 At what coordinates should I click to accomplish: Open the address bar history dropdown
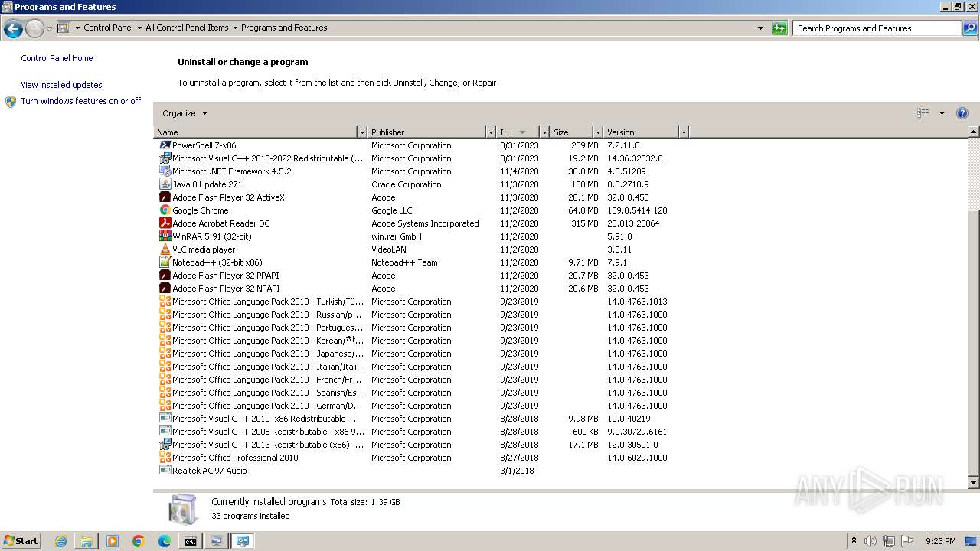(760, 28)
